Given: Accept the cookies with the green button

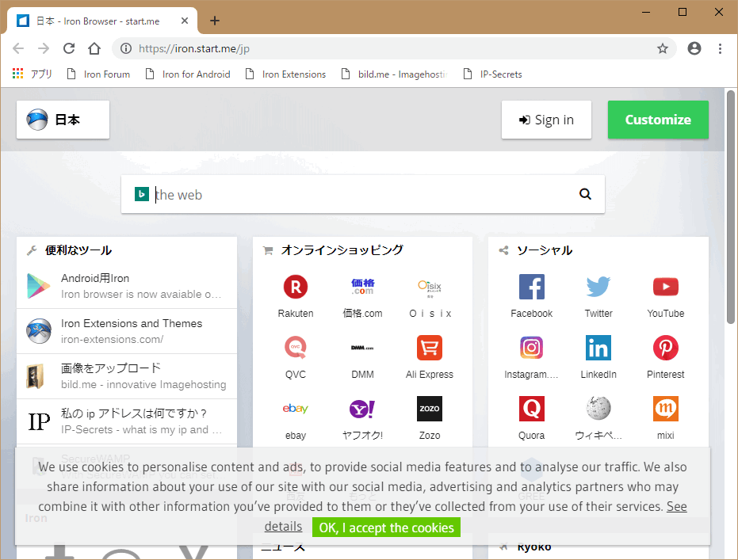Looking at the screenshot, I should coord(386,528).
